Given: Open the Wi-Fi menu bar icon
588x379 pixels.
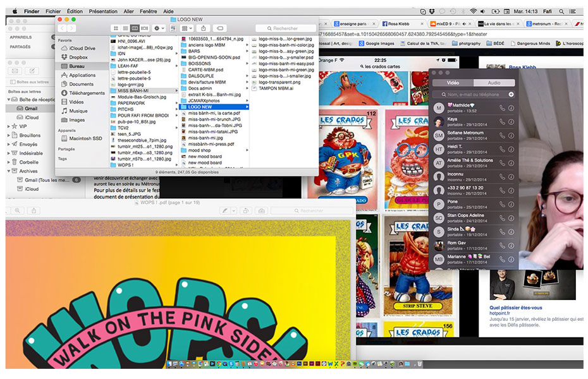Looking at the screenshot, I should click(x=474, y=11).
